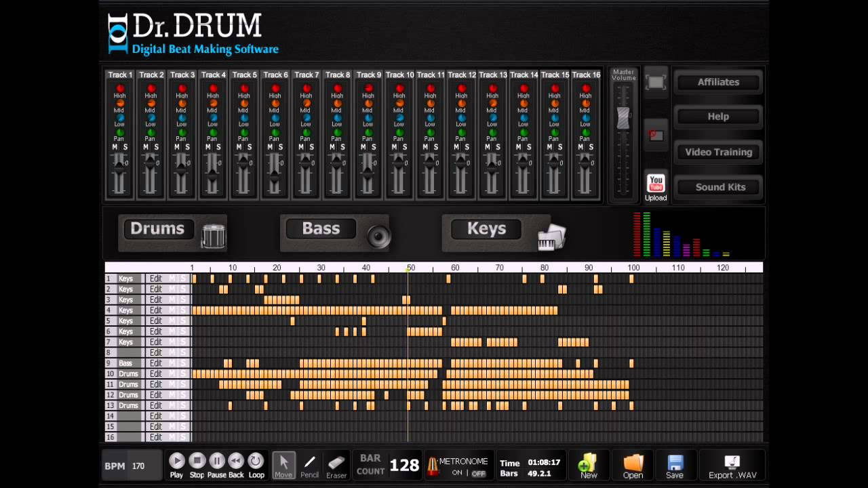Open Video Training
This screenshot has height=488, width=868.
(718, 152)
